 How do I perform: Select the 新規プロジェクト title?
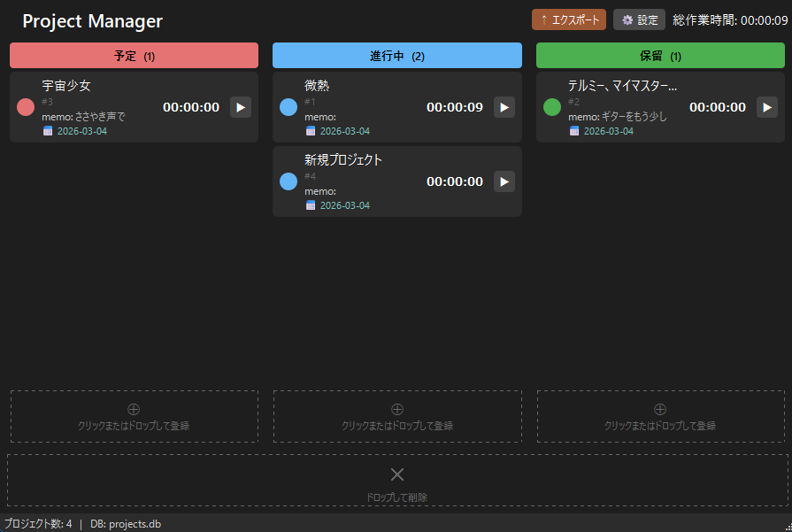click(x=343, y=159)
